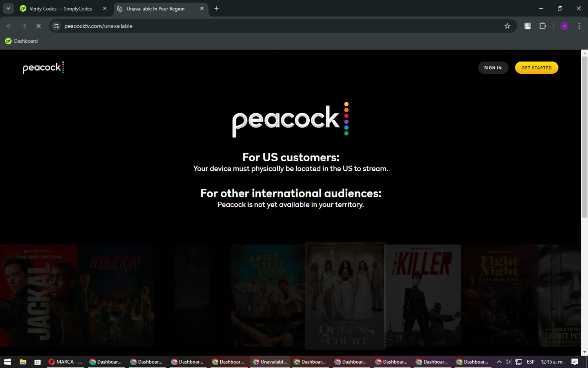Click the heading "For other international audiences:"
Viewport: 588px width, 368px height.
tap(291, 193)
